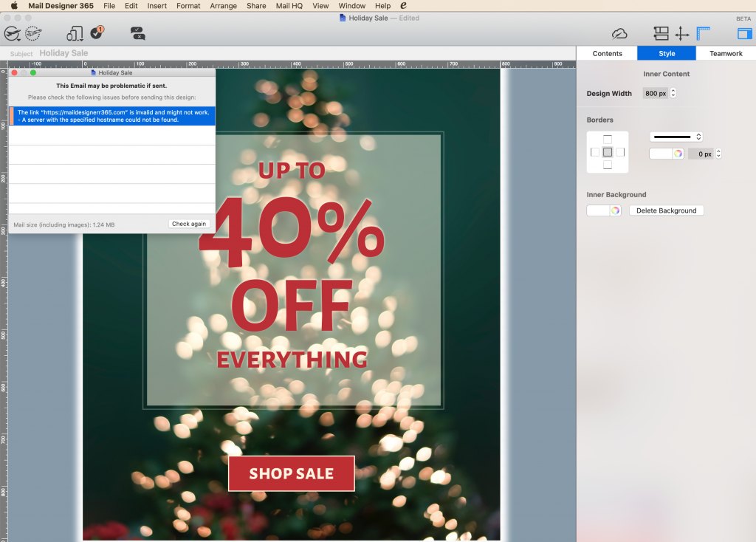
Task: Open the Share menu
Action: (256, 6)
